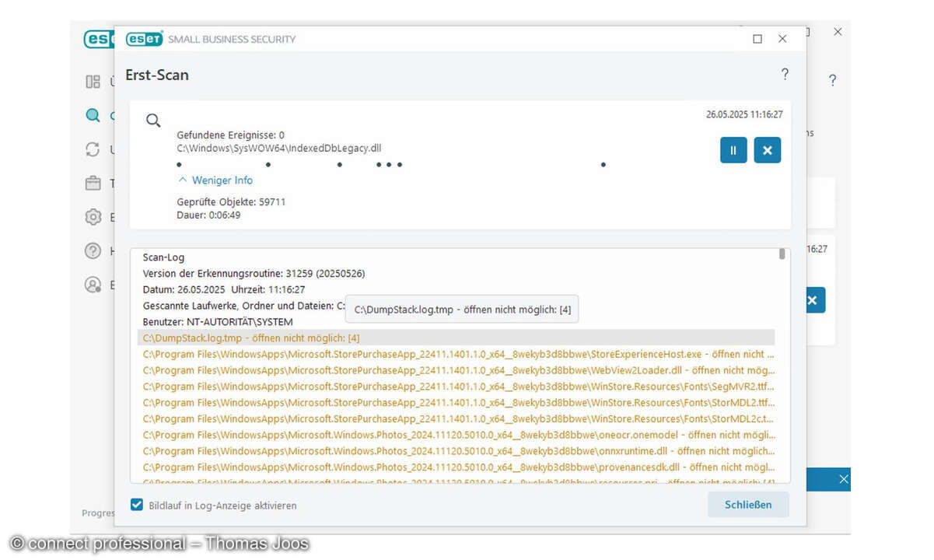934x560 pixels.
Task: Click the Datum: 26.05.2025 line
Action: pos(224,289)
